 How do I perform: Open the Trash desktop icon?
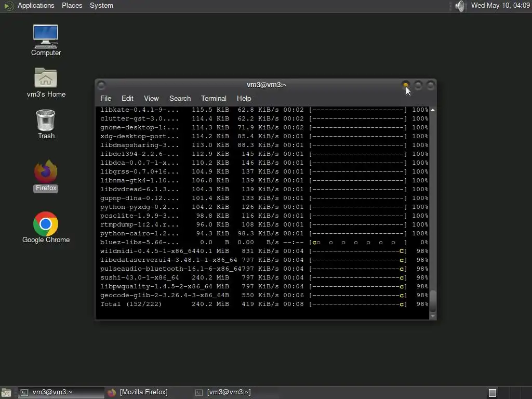[x=46, y=124]
